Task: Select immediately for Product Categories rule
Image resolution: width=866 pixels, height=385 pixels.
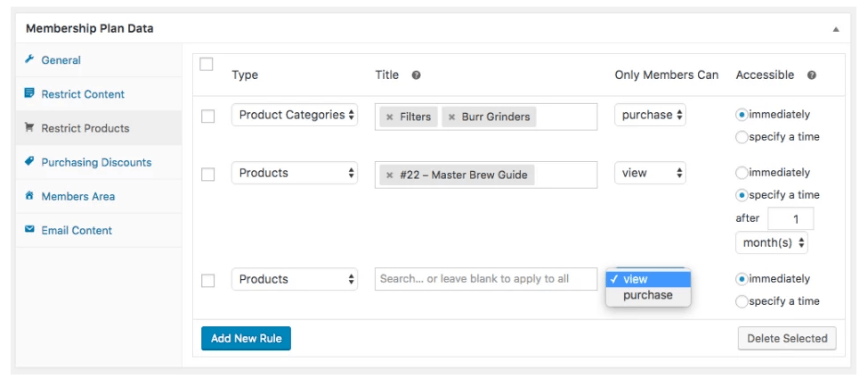Action: point(742,115)
